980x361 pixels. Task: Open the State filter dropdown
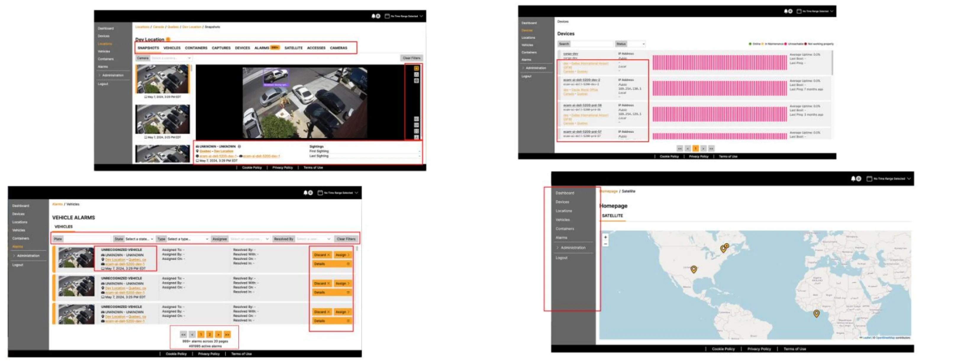[139, 239]
